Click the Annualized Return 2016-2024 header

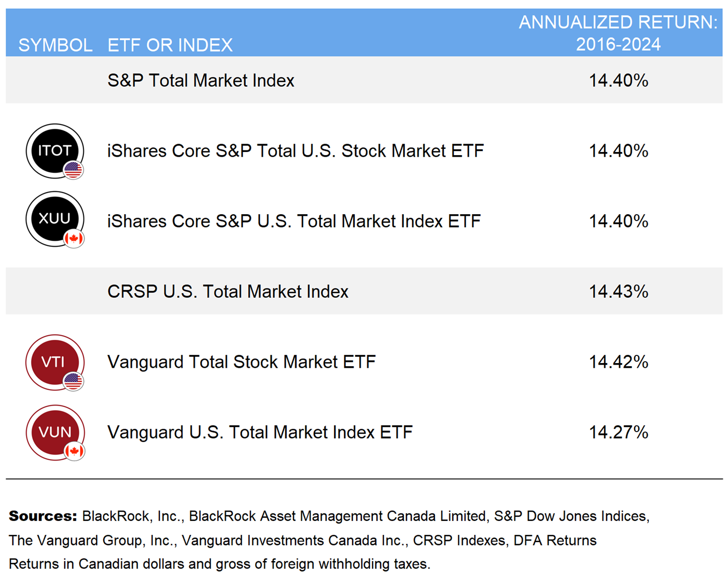click(618, 33)
